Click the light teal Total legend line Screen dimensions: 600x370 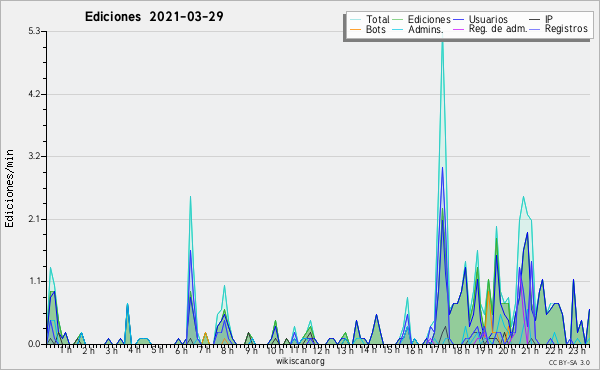pyautogui.click(x=355, y=20)
